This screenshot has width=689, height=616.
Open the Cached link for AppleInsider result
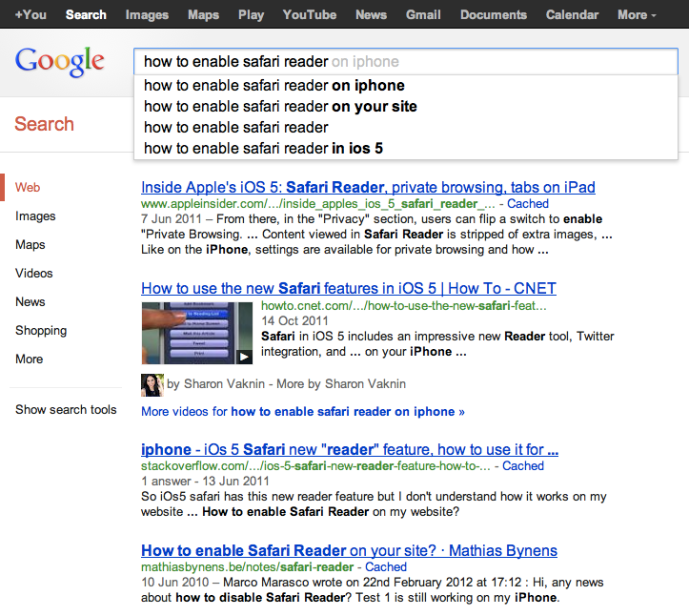coord(527,204)
